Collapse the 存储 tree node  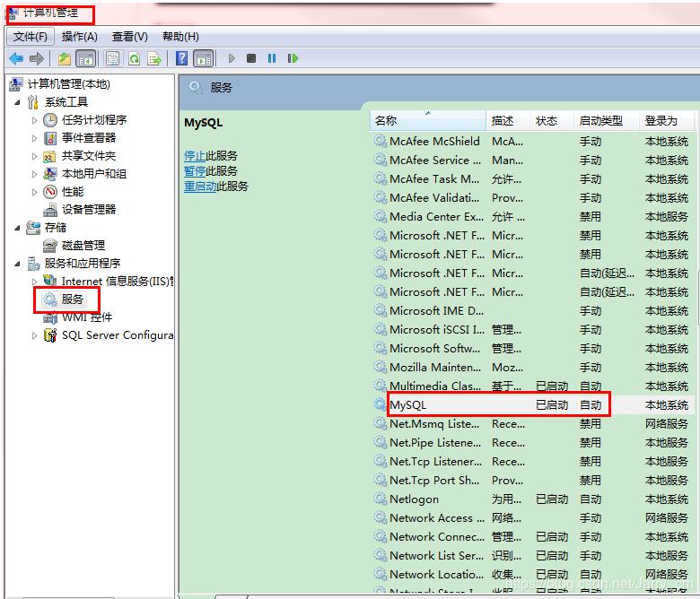tap(17, 228)
